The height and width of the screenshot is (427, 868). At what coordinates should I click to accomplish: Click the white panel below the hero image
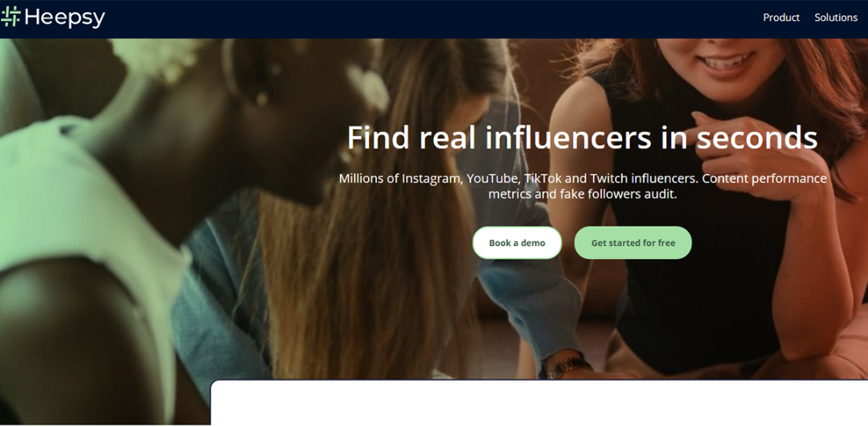tap(538, 403)
